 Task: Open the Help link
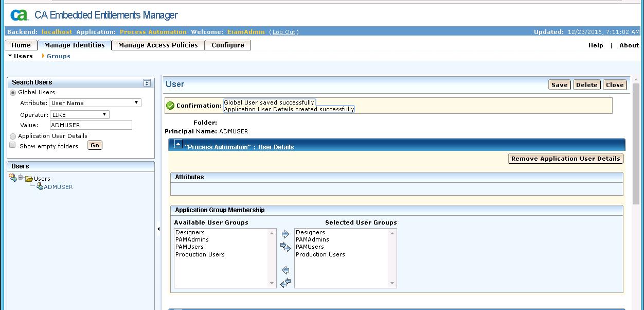tap(596, 45)
